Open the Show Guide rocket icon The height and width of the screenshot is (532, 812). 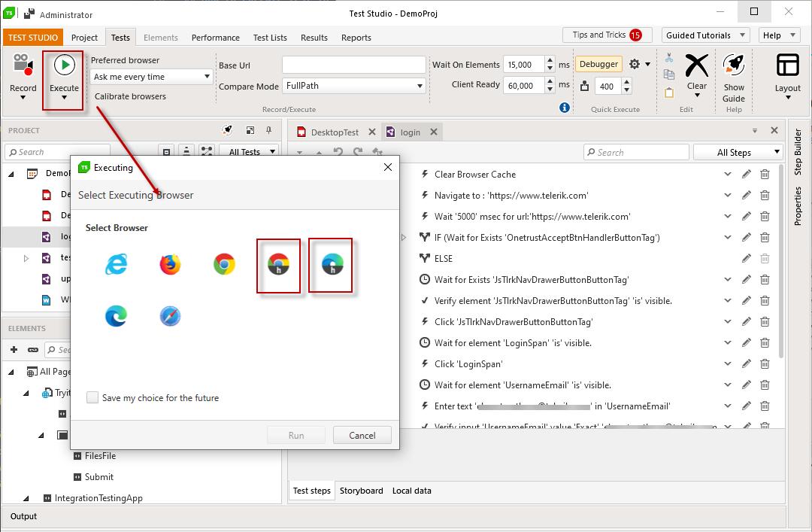tap(734, 66)
